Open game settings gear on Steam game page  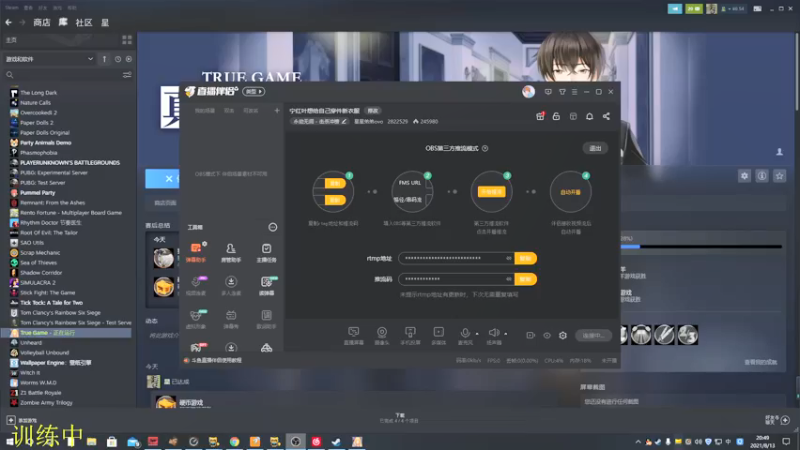tap(744, 176)
